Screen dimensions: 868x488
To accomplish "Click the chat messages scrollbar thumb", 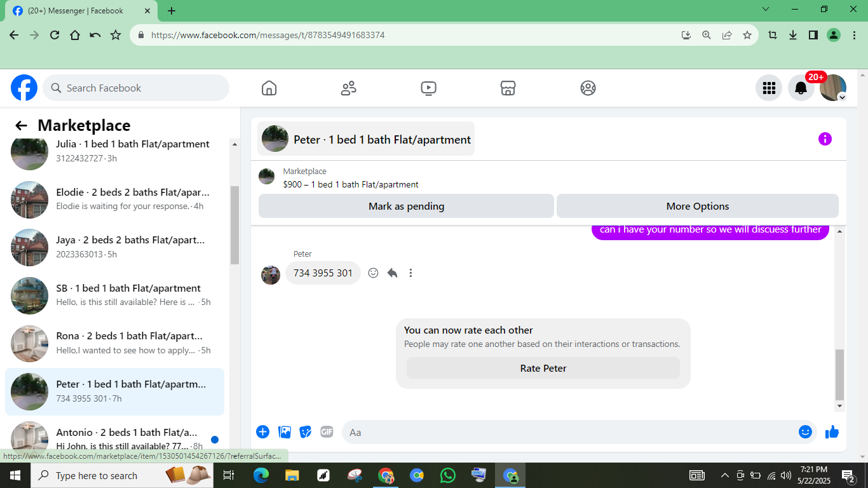I will (x=840, y=374).
